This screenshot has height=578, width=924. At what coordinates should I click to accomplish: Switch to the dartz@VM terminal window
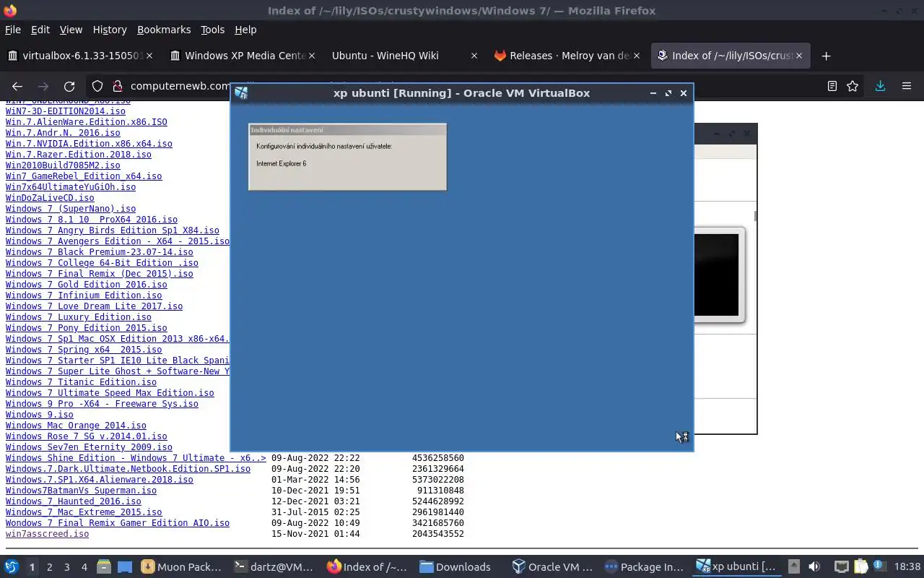coord(274,567)
